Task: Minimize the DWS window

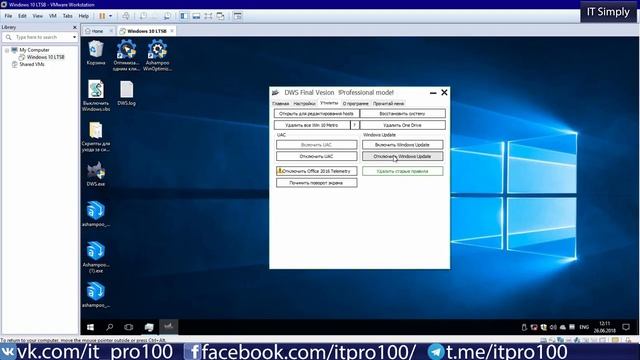Action: [x=433, y=93]
